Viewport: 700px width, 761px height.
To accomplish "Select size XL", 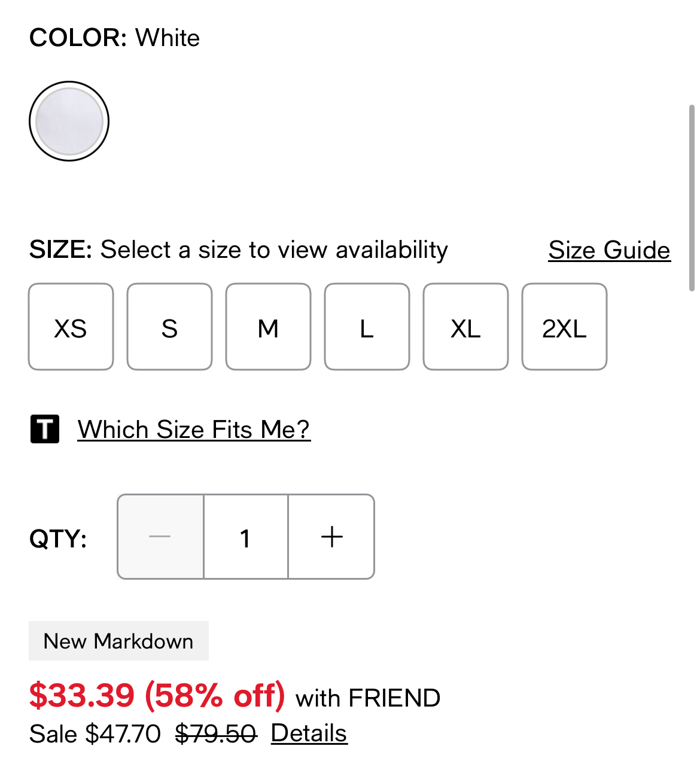I will 465,327.
